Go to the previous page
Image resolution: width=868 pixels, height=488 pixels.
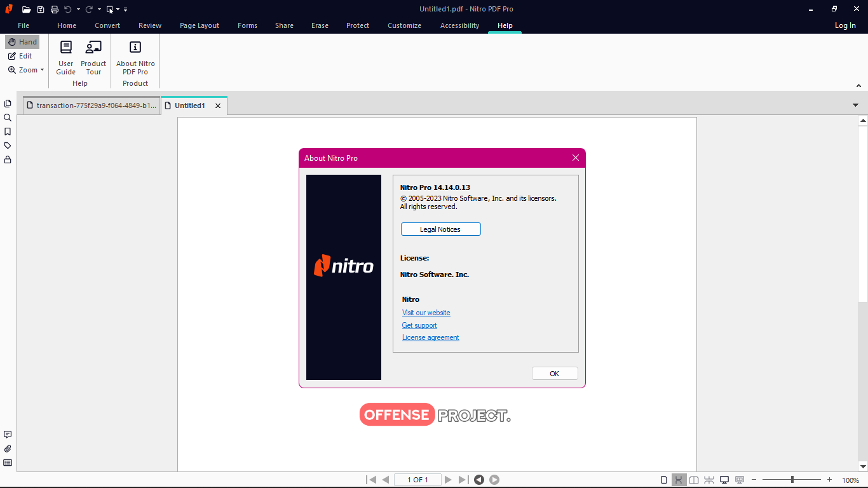385,480
